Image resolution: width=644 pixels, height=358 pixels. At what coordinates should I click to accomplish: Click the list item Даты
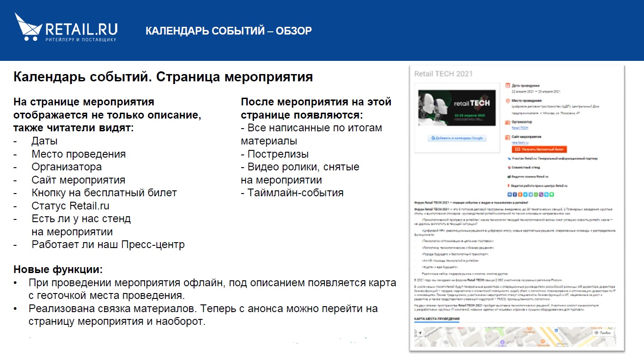[45, 141]
